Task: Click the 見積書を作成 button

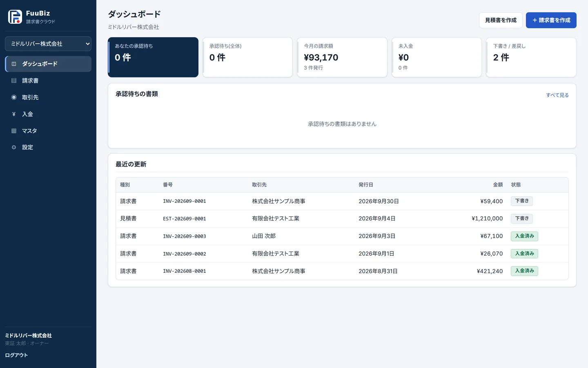Action: (x=501, y=20)
